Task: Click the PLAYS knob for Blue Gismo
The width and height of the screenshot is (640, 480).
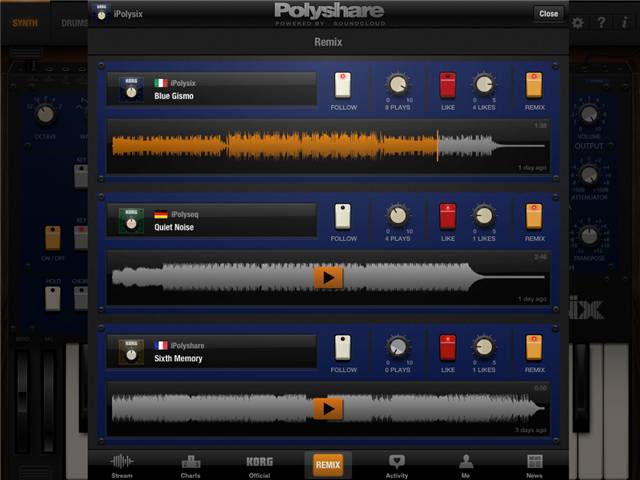Action: (398, 84)
